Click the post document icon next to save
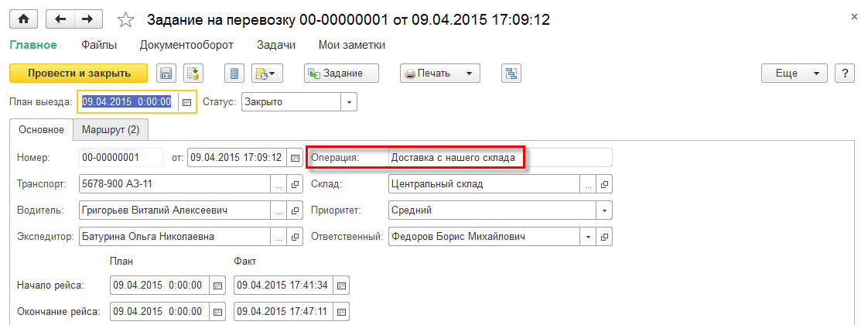The image size is (868, 325). 193,74
